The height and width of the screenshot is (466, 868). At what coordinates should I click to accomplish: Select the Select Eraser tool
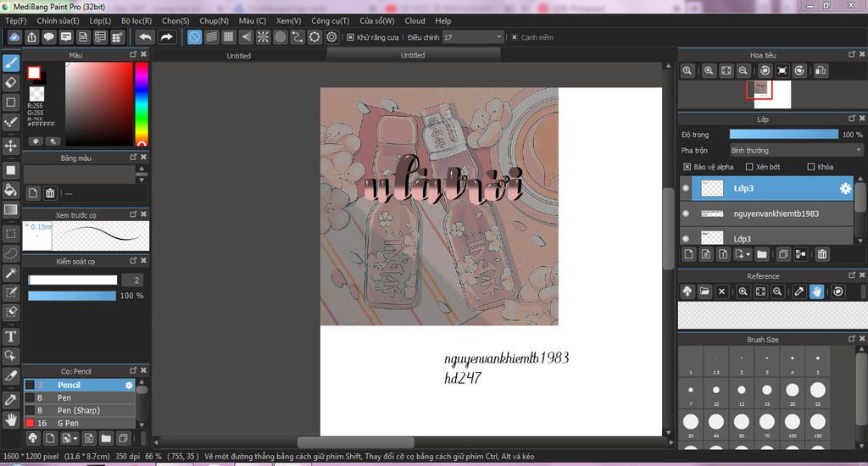[11, 312]
